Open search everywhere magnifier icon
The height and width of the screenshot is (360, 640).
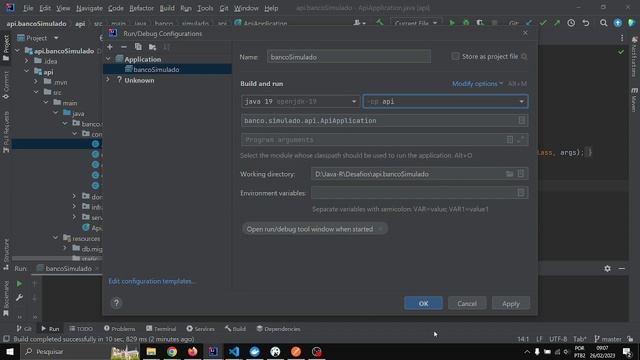(x=603, y=23)
